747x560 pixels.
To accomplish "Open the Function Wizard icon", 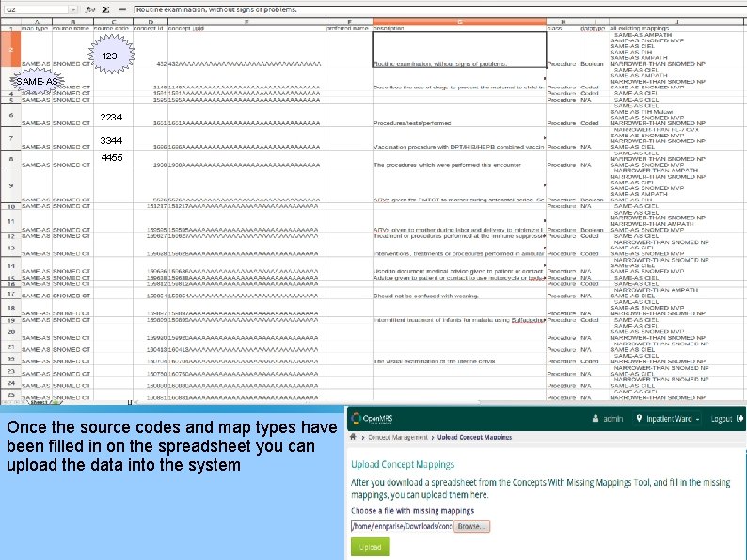I will (90, 9).
